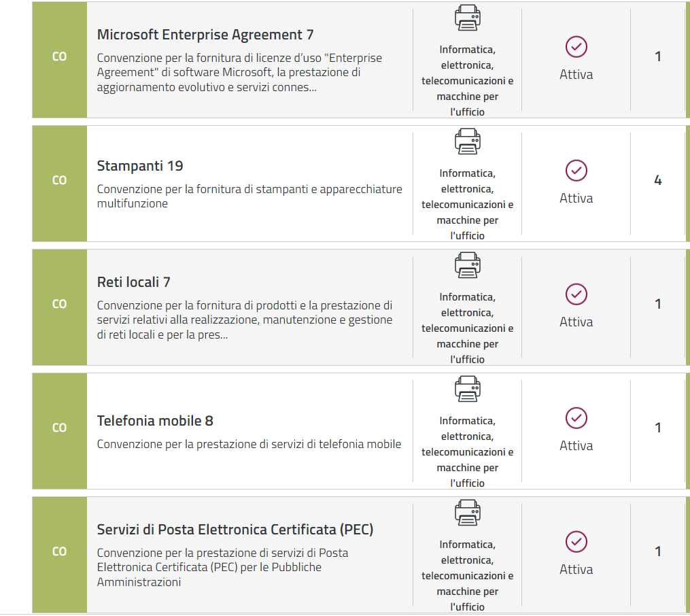Click the CO badge on Telefonia mobile row
The image size is (690, 616).
tap(60, 428)
